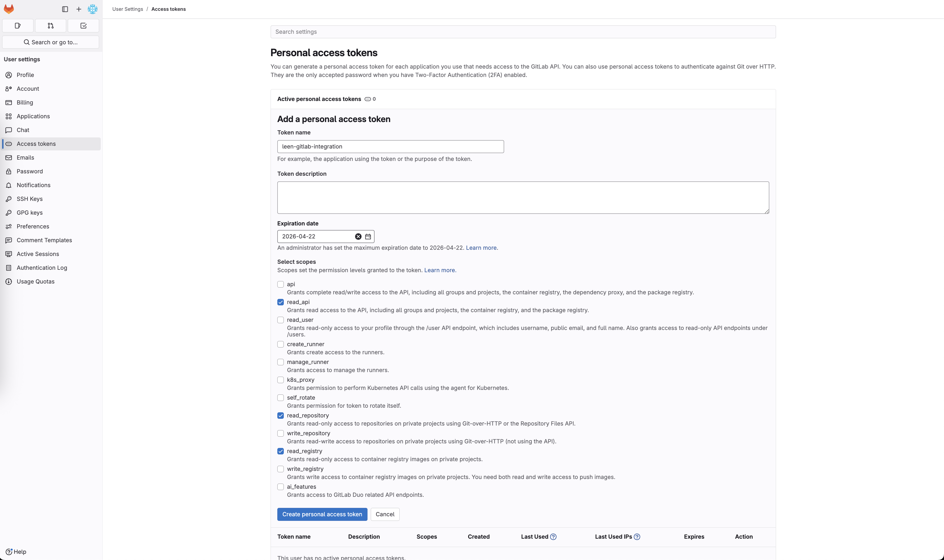Open the user avatar menu

tap(92, 9)
